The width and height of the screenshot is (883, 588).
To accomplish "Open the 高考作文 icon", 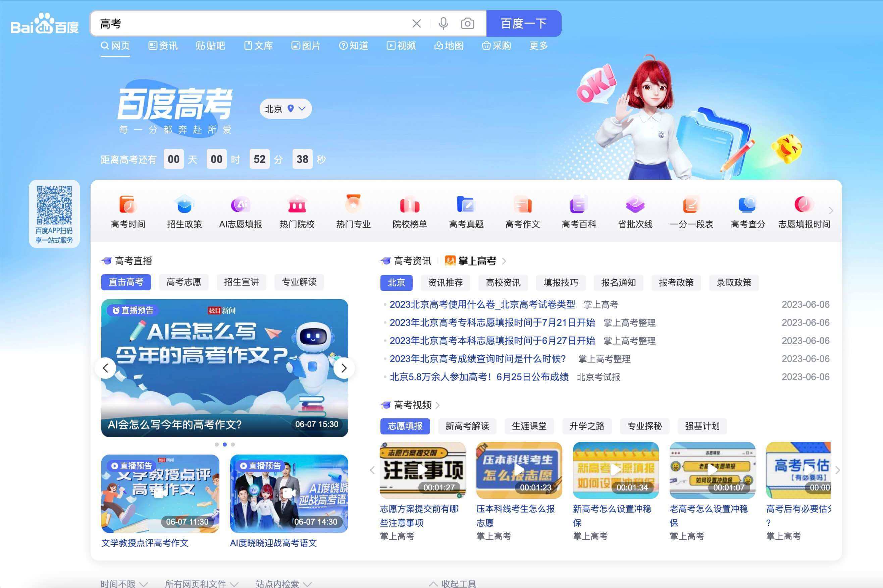I will pyautogui.click(x=522, y=212).
